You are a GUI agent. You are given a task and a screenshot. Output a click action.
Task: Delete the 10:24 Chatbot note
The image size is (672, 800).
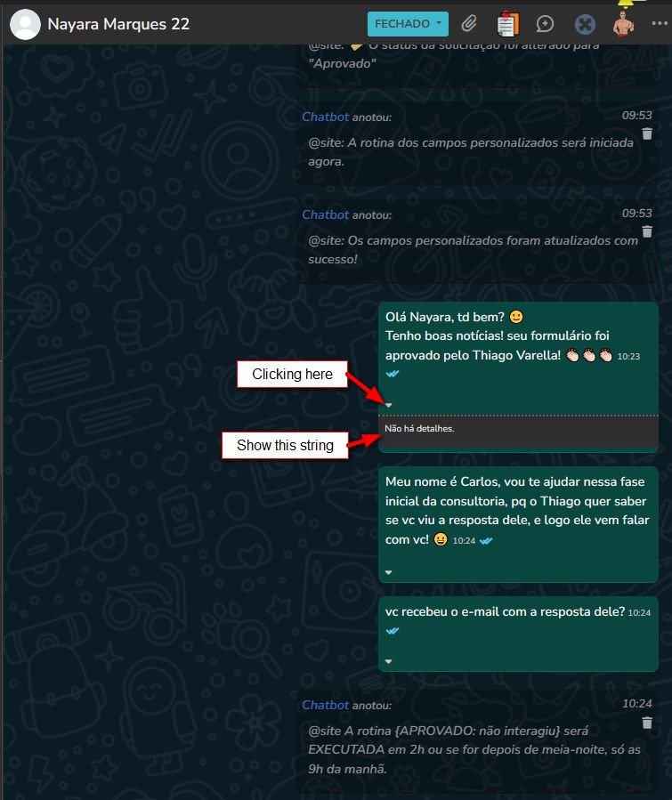coord(647,723)
